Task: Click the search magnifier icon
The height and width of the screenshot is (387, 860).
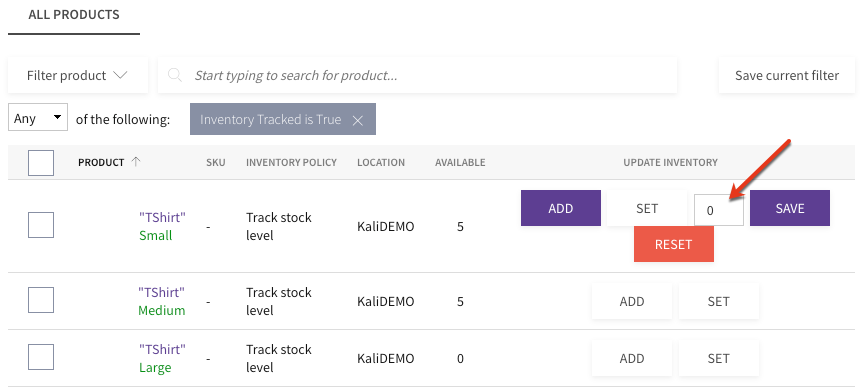Action: pos(175,75)
